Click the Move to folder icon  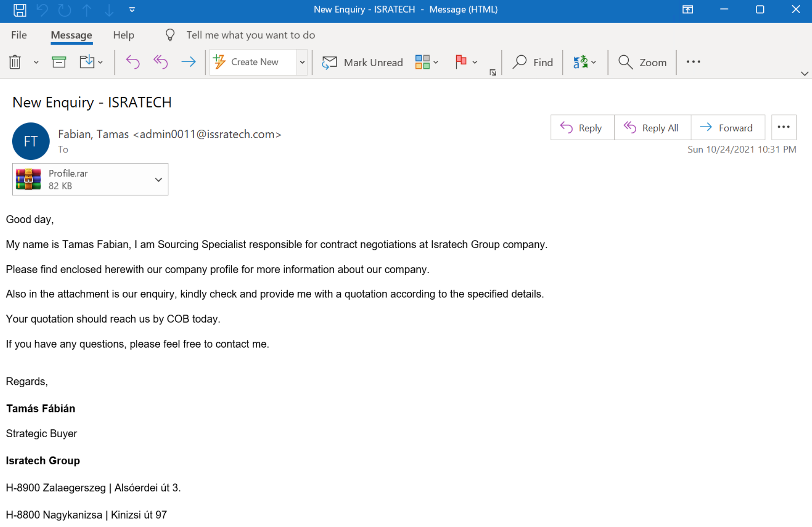click(87, 62)
